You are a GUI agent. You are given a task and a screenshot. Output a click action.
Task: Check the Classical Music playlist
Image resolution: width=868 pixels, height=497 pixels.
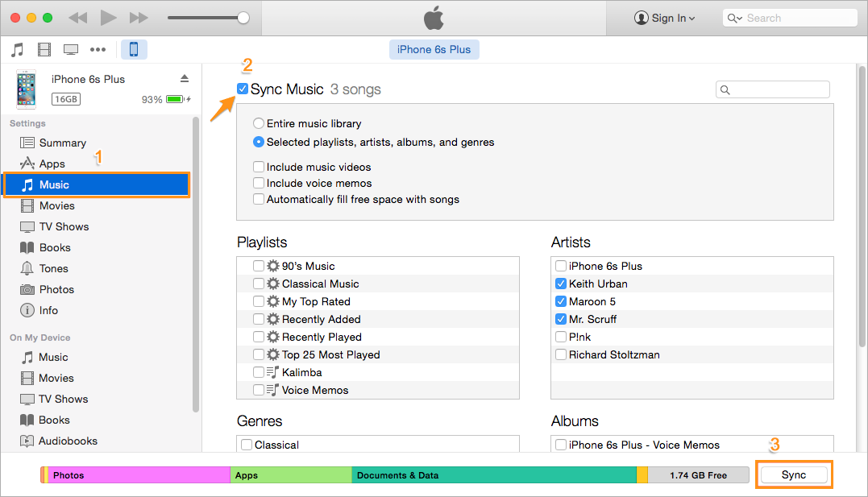pos(259,284)
